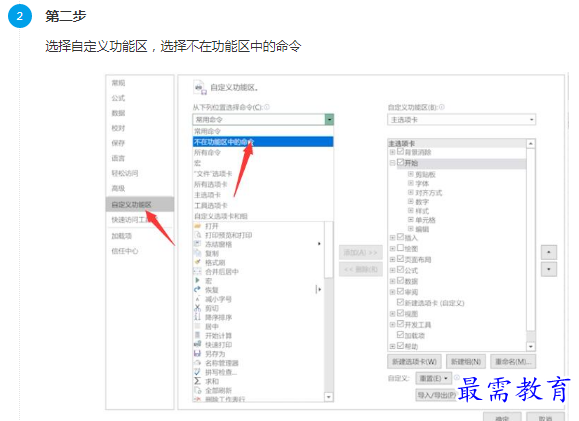The image size is (579, 421).
Task: Toggle the 页面布局 checkbox
Action: 401,259
